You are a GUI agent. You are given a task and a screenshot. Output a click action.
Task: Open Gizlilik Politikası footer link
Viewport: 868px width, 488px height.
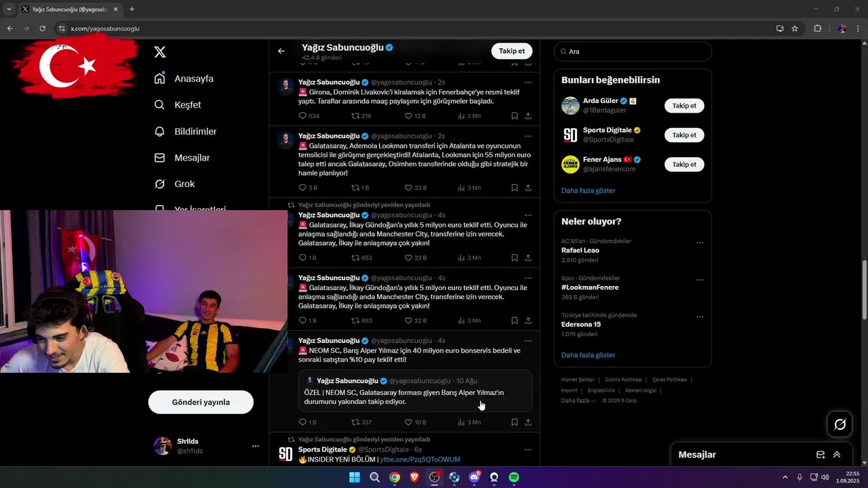pos(623,380)
